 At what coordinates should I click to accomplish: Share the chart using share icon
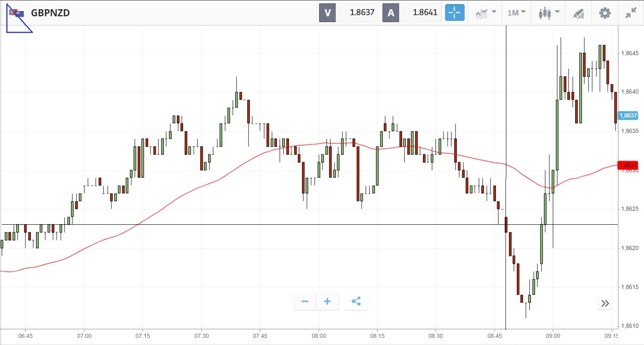pyautogui.click(x=356, y=302)
